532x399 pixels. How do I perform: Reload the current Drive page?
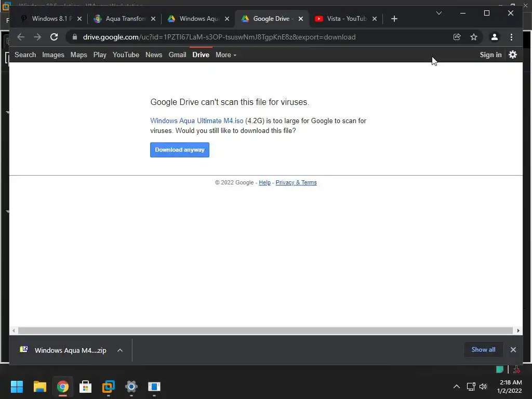click(54, 37)
